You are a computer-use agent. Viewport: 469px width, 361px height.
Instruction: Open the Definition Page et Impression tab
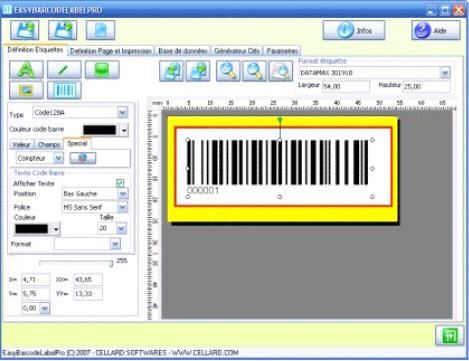pos(111,51)
